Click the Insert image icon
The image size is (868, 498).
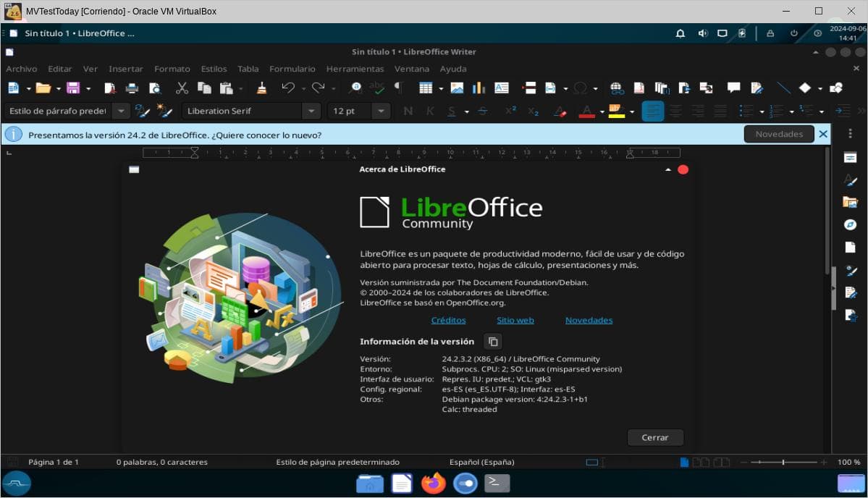[x=457, y=88]
